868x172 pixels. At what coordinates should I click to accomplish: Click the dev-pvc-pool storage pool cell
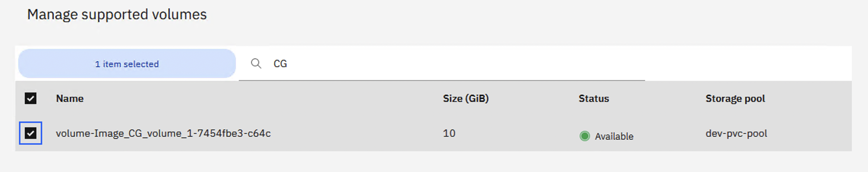(x=736, y=134)
